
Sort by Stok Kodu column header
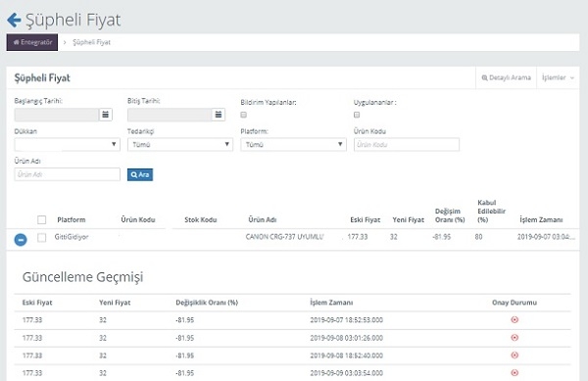[201, 220]
